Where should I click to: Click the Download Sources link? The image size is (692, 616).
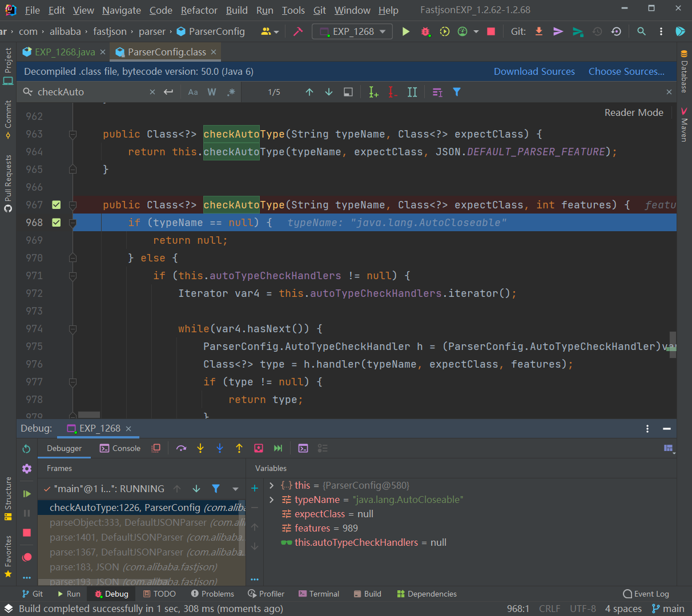pyautogui.click(x=534, y=71)
